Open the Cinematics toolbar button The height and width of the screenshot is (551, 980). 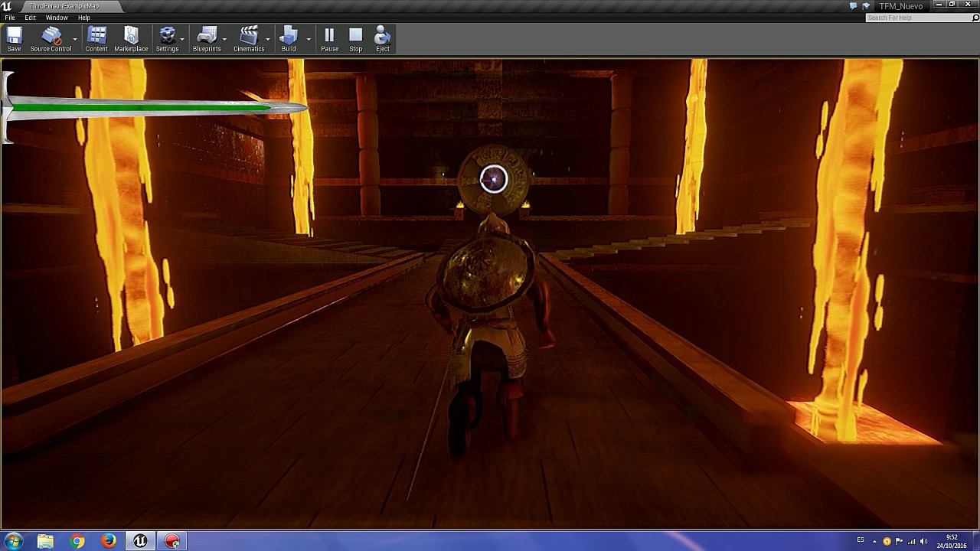point(249,39)
